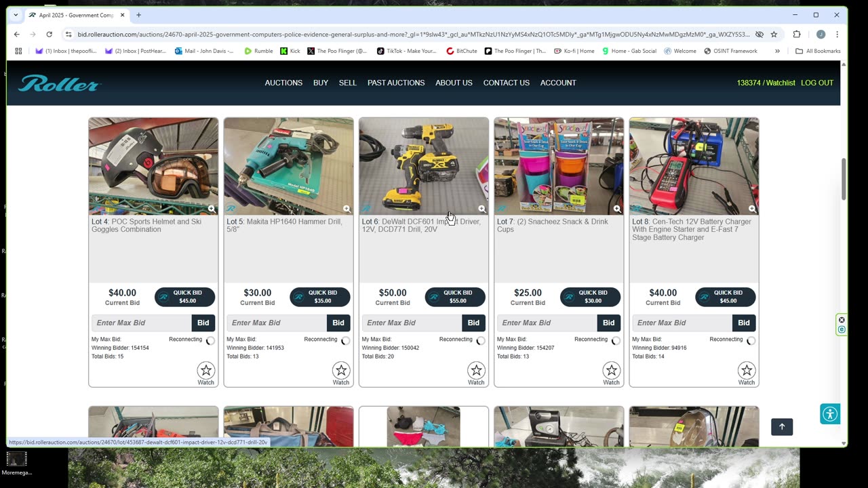Watch Lot 8 with the star icon
Image resolution: width=868 pixels, height=488 pixels.
747,370
